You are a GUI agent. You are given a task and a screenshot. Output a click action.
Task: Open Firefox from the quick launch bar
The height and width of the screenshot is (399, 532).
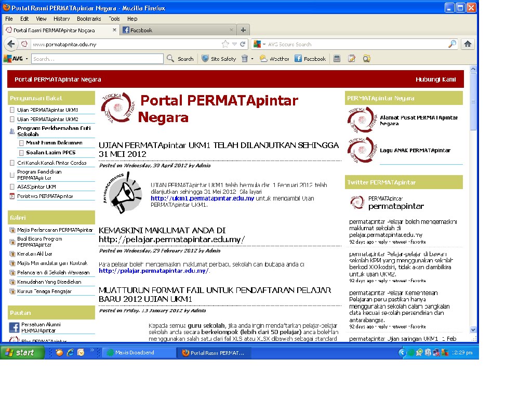pyautogui.click(x=59, y=353)
